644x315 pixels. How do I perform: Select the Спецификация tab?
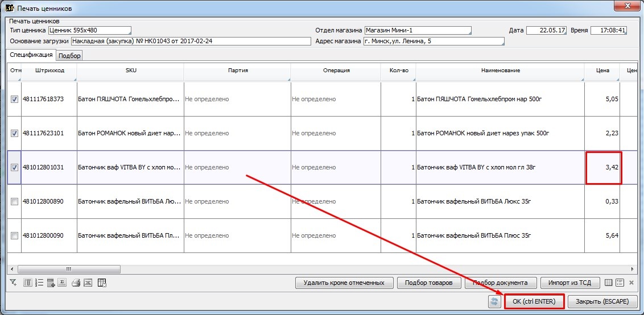pos(31,55)
